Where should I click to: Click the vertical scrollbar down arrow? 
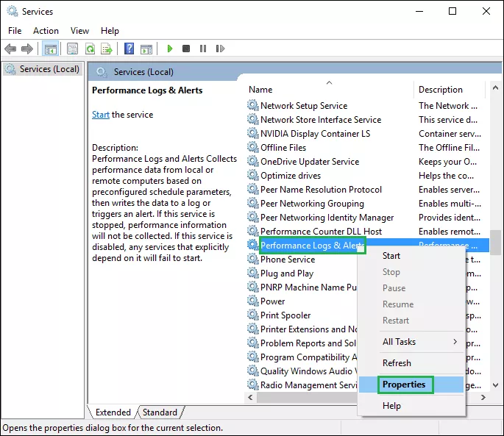click(x=495, y=385)
